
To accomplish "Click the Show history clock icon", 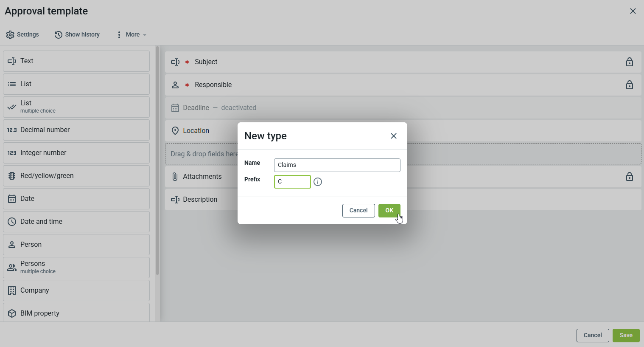I will tap(59, 35).
